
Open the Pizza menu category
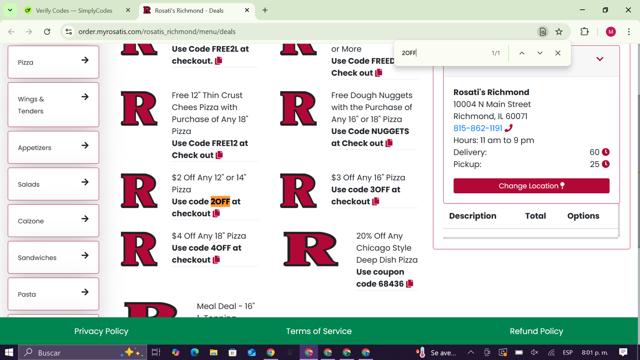click(x=53, y=62)
